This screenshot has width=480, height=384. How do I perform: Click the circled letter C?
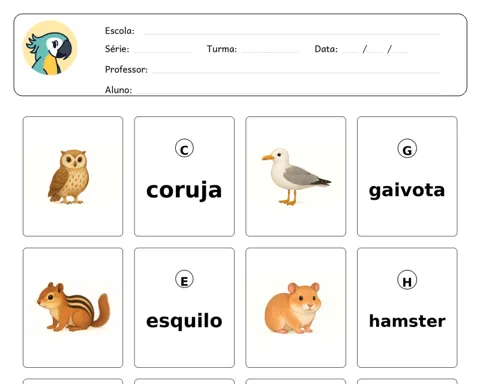[x=184, y=149]
